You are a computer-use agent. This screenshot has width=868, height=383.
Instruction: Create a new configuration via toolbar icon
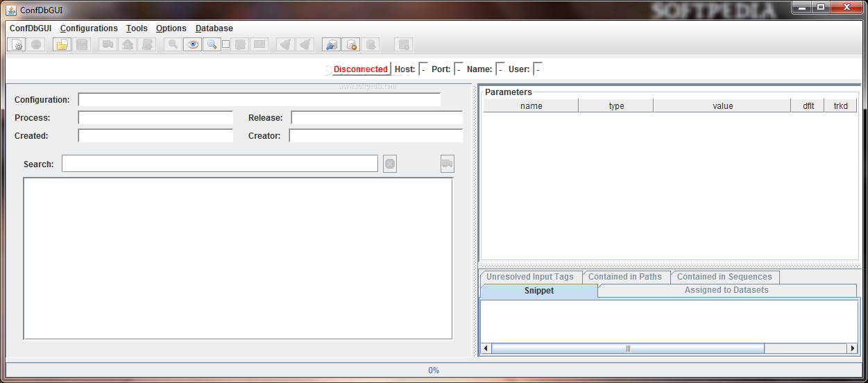[x=17, y=44]
